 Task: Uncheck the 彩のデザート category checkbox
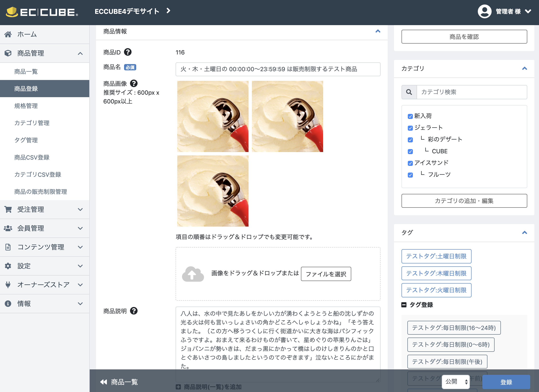[x=410, y=140]
